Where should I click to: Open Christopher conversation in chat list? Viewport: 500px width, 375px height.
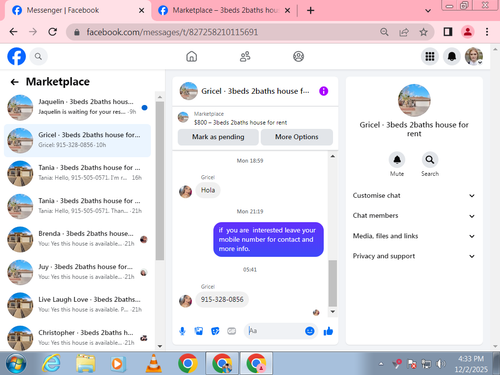point(77,338)
